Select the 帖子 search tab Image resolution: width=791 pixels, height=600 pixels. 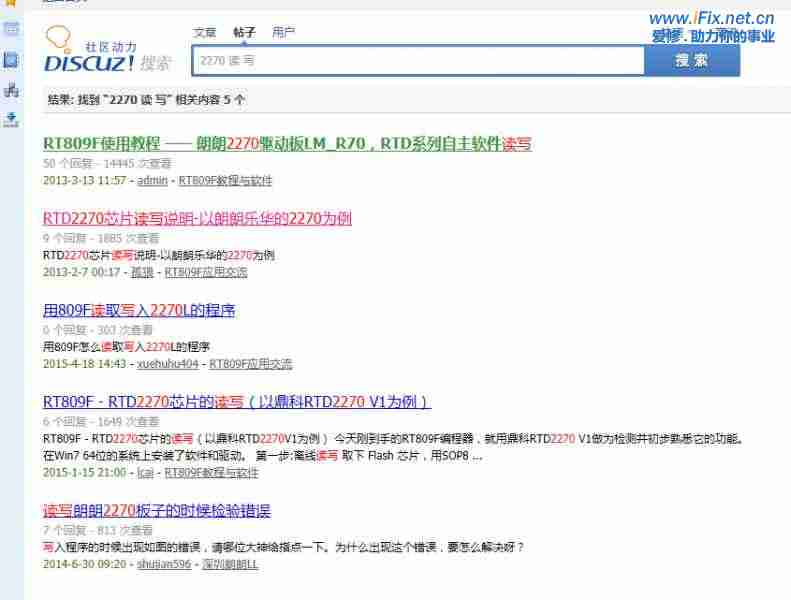click(244, 32)
